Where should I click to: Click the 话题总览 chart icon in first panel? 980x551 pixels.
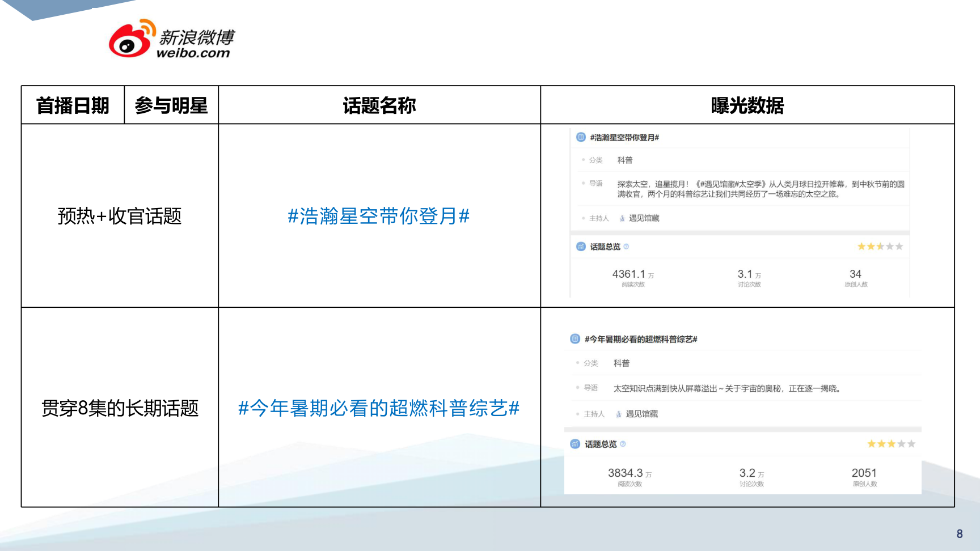click(581, 247)
